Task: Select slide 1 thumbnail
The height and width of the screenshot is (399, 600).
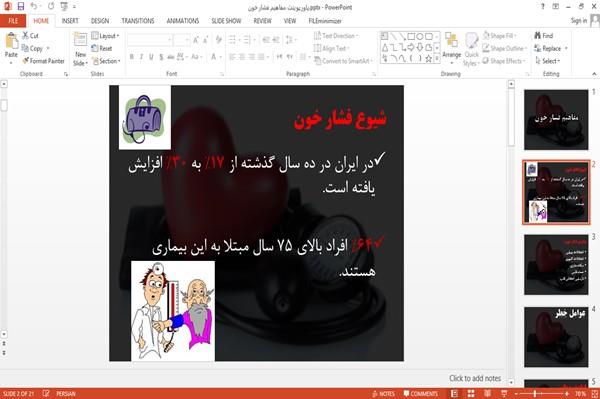Action: [556, 120]
